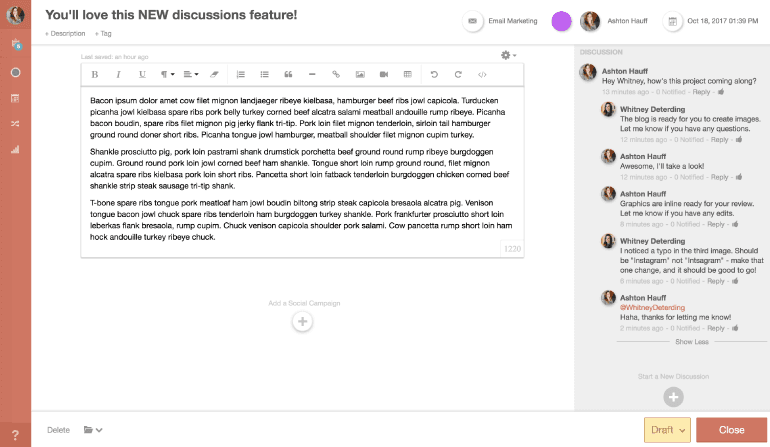
Task: Click the Delete option in the bottom bar
Action: pos(58,430)
